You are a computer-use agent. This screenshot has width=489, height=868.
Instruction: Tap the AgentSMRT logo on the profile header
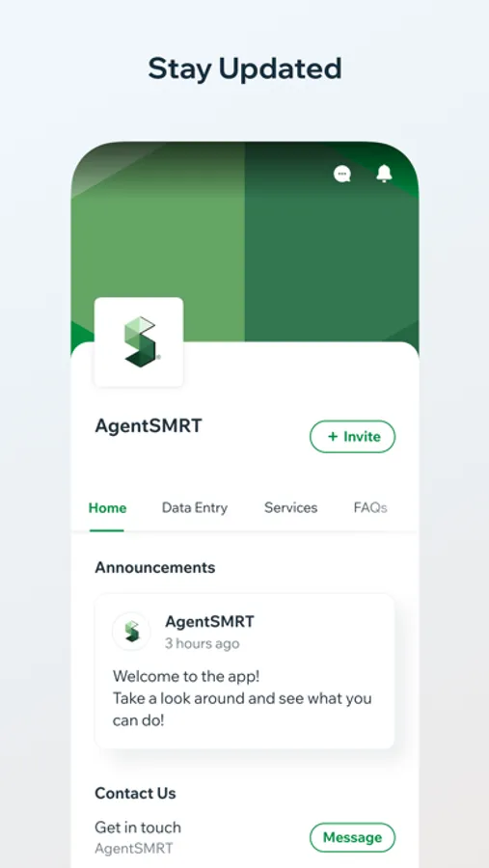click(139, 341)
